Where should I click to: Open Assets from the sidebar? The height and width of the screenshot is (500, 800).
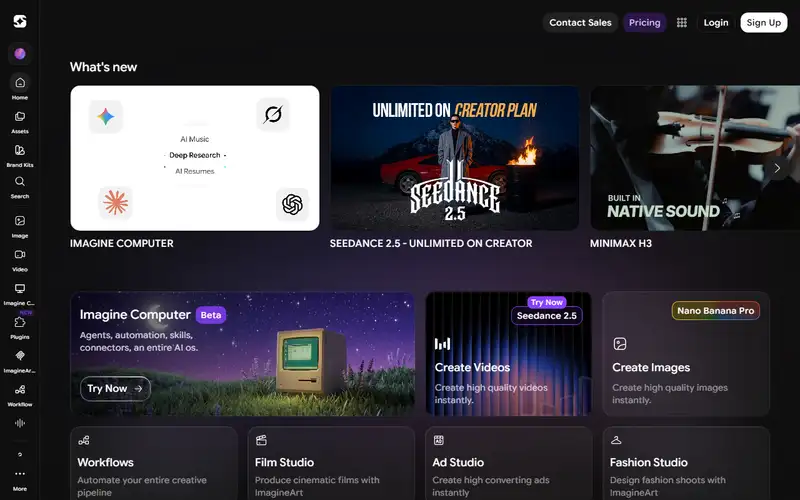(x=20, y=122)
